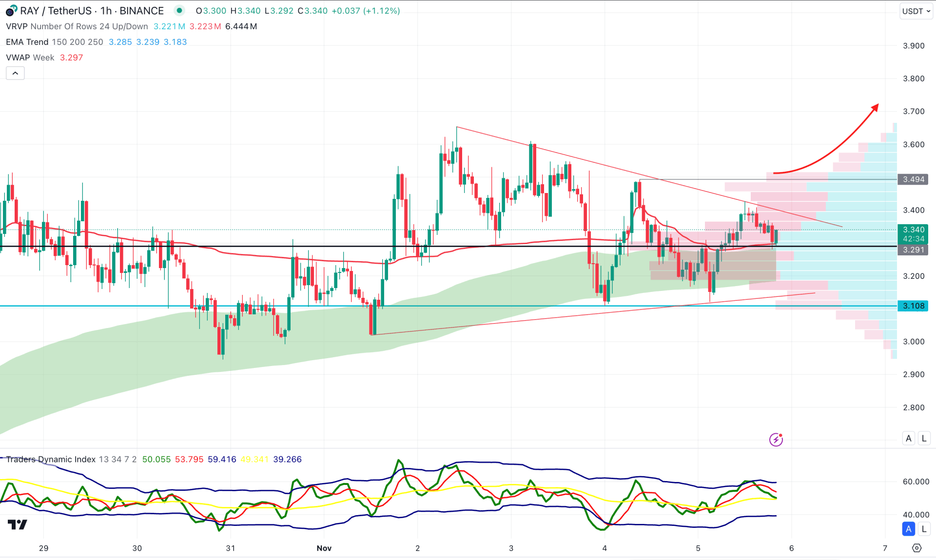936x560 pixels.
Task: Click the green market status dot
Action: (179, 10)
